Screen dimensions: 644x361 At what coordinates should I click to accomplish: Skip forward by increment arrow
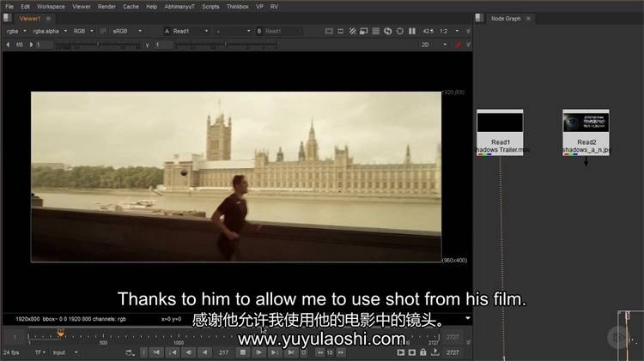[341, 352]
